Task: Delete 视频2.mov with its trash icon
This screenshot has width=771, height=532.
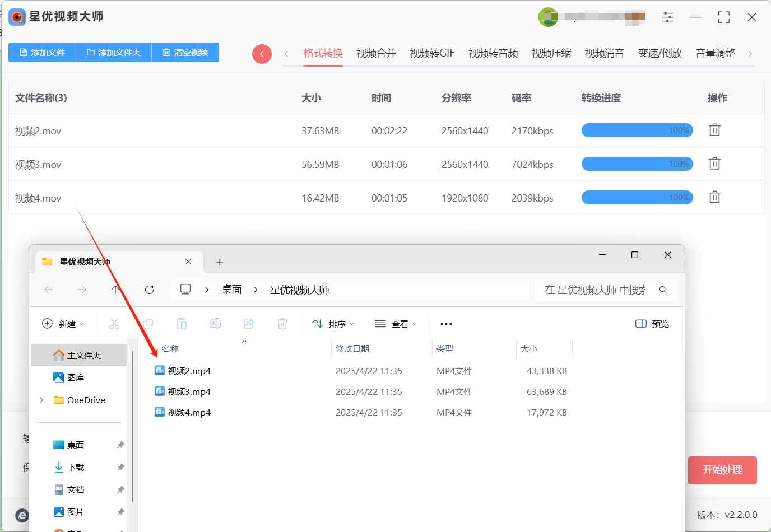Action: [x=714, y=130]
